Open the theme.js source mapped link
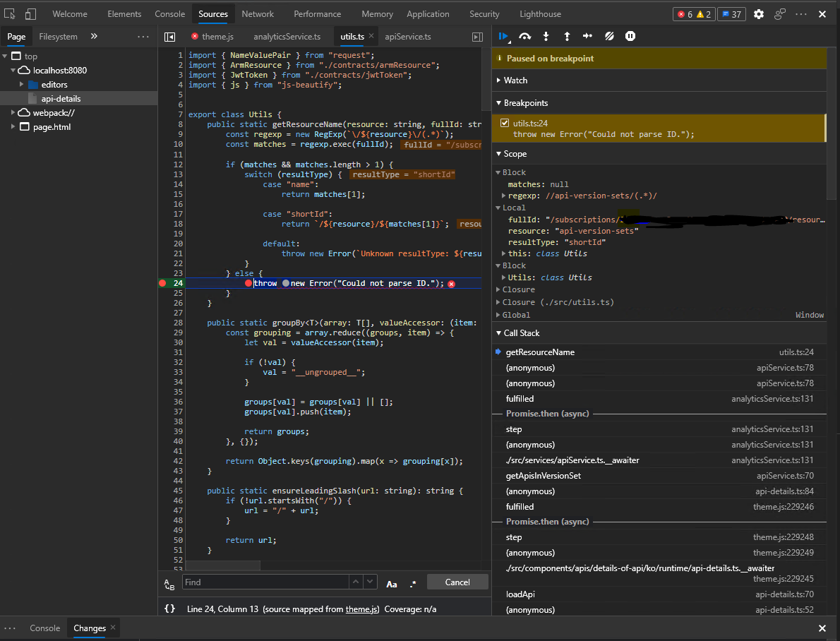This screenshot has height=641, width=840. (362, 609)
